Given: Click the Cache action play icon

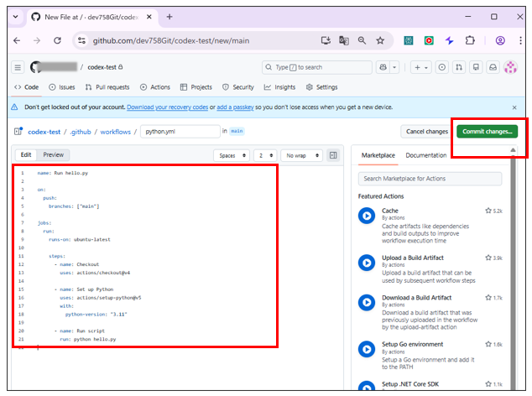Looking at the screenshot, I should click(367, 216).
